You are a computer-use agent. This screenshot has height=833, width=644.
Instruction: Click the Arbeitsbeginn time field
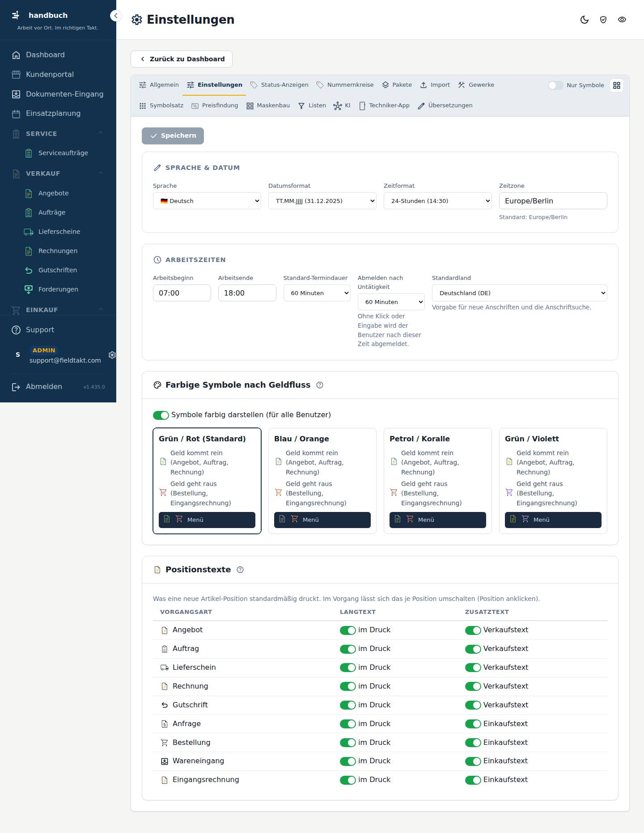click(182, 293)
